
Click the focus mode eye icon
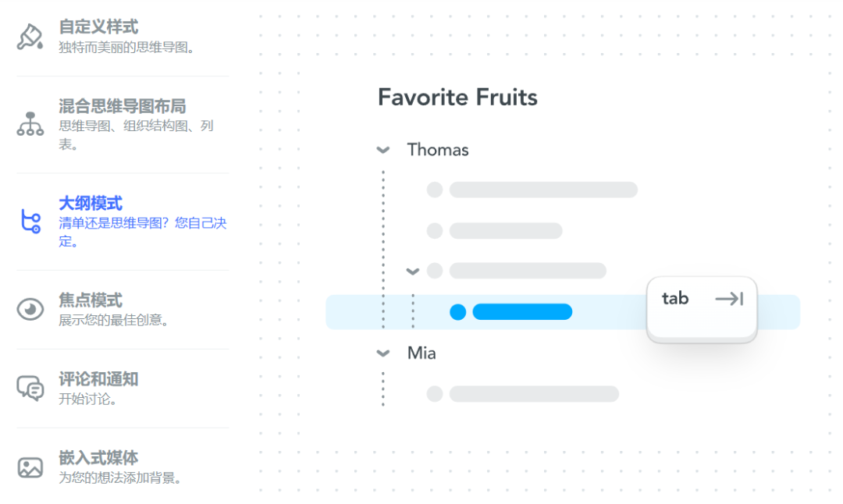click(x=30, y=310)
